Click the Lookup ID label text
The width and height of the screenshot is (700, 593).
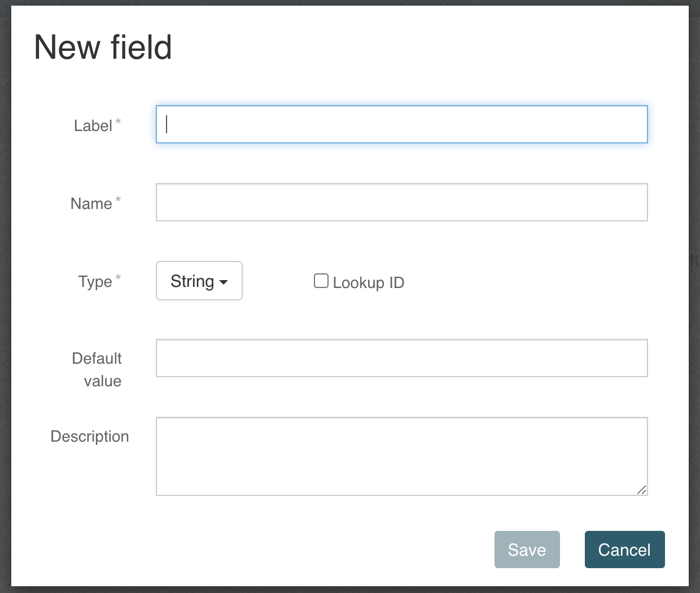click(368, 282)
